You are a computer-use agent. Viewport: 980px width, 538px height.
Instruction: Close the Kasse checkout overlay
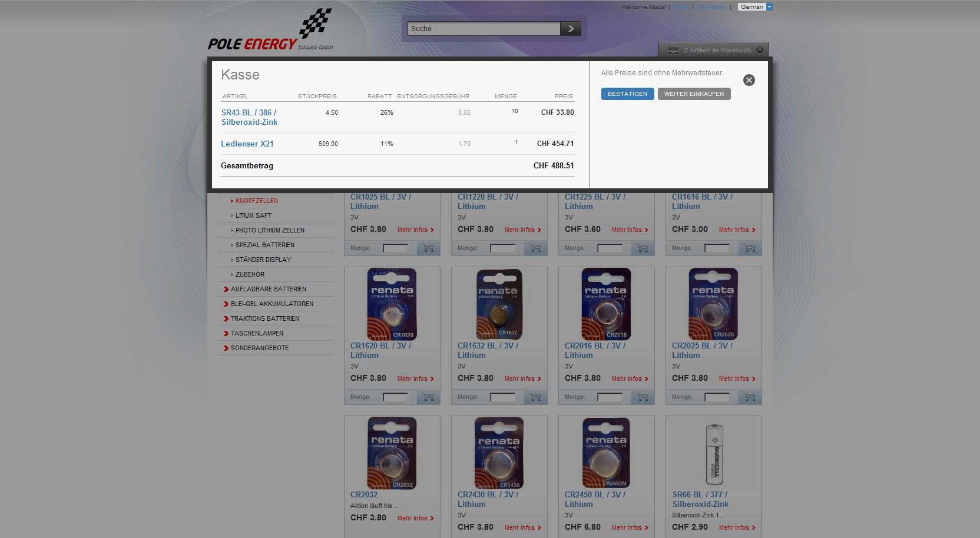click(749, 80)
